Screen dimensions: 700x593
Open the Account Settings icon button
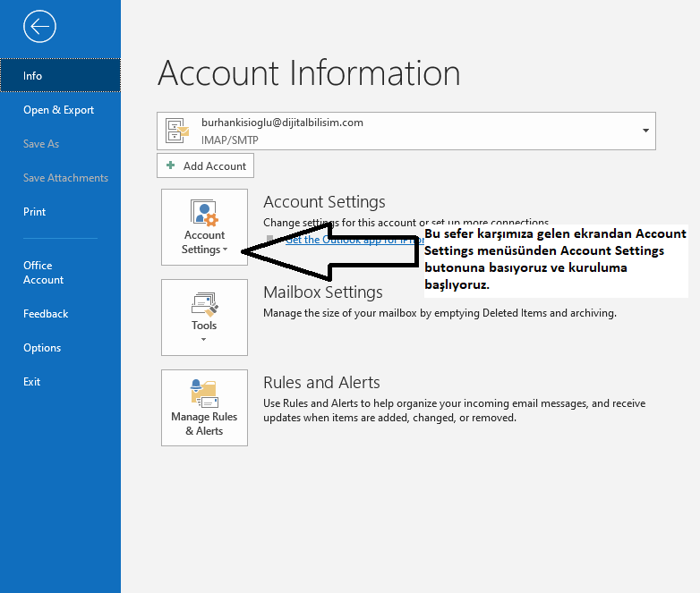click(x=204, y=216)
